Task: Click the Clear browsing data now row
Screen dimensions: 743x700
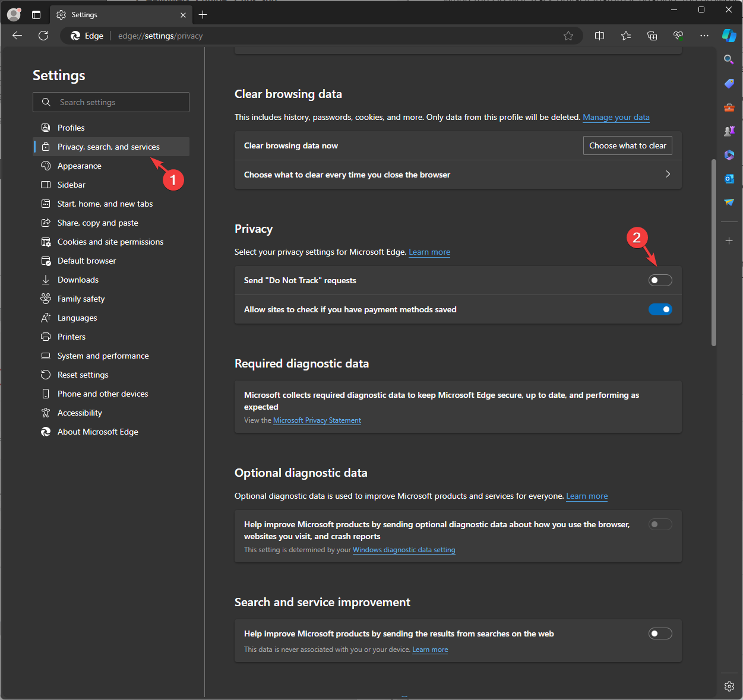Action: coord(458,145)
